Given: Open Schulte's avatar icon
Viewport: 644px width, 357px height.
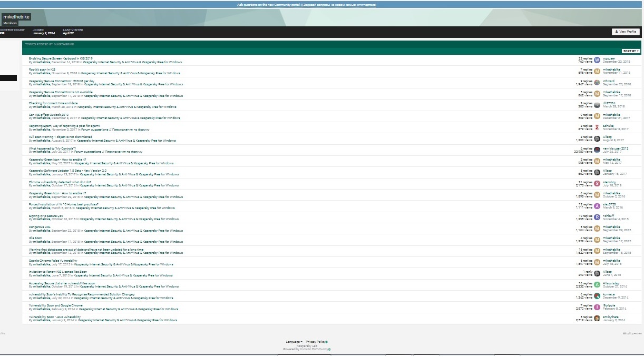Looking at the screenshot, I should (x=597, y=127).
